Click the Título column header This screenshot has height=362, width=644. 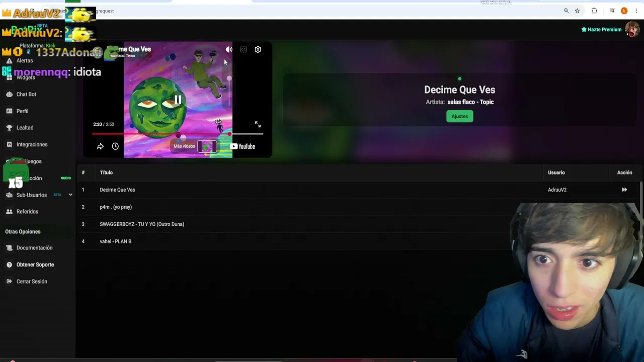coord(106,172)
